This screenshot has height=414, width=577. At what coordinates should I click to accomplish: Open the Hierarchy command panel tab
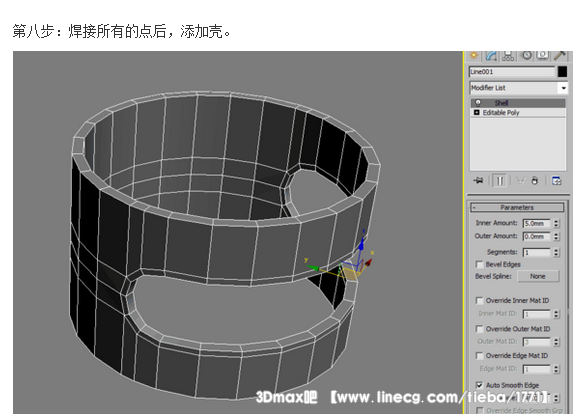pos(508,55)
